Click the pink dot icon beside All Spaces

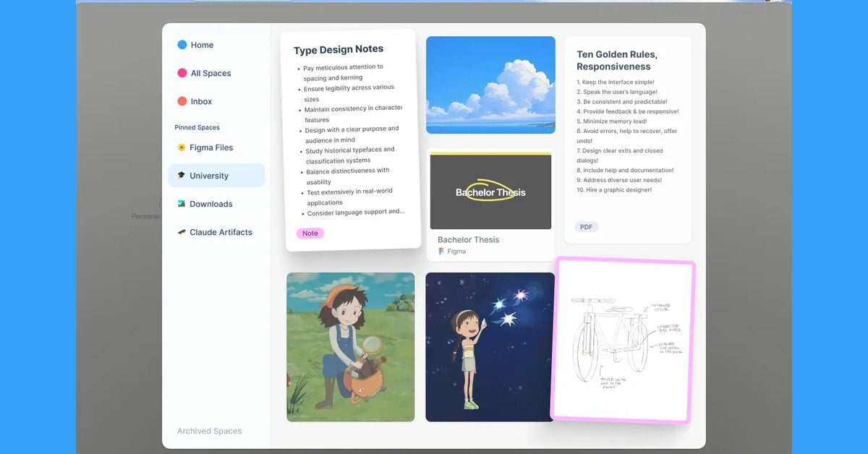(x=182, y=72)
